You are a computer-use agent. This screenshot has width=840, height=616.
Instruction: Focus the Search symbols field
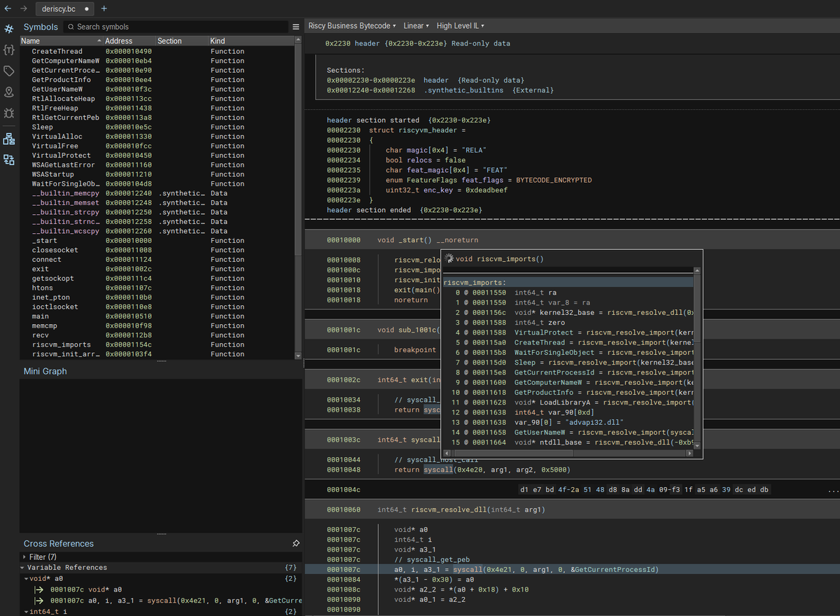tap(175, 27)
